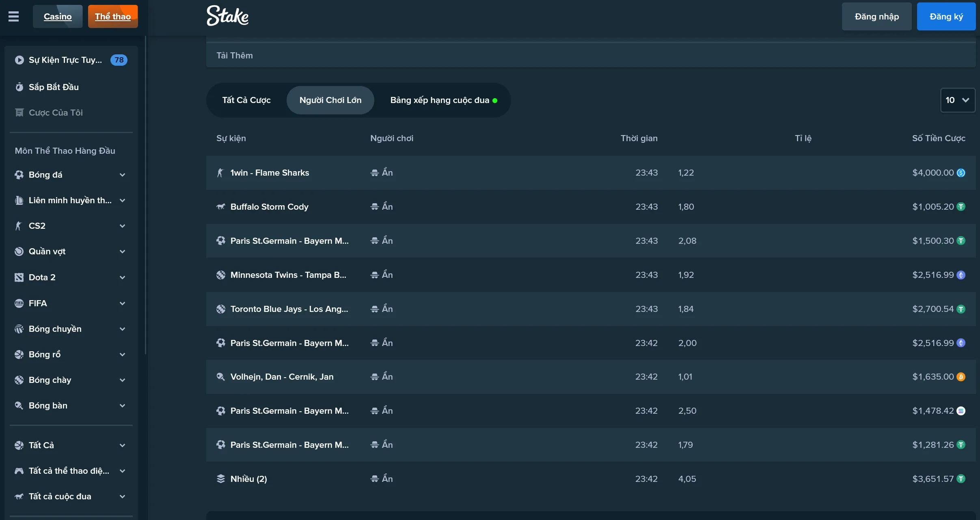
Task: Click the Tether icon beside $1,281.26
Action: pyautogui.click(x=961, y=445)
